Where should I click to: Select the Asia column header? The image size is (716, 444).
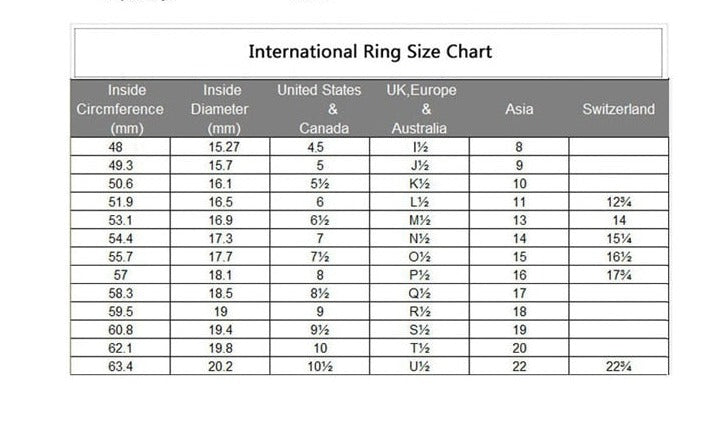pos(519,108)
